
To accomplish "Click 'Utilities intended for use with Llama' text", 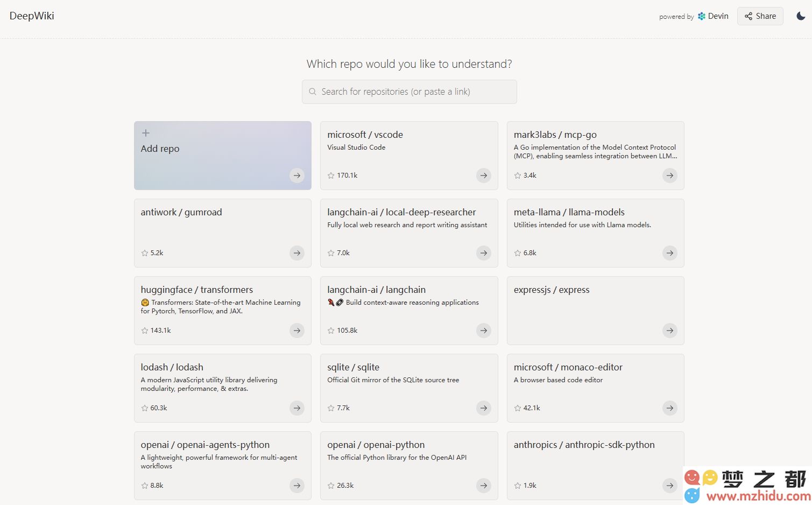I will pyautogui.click(x=582, y=225).
